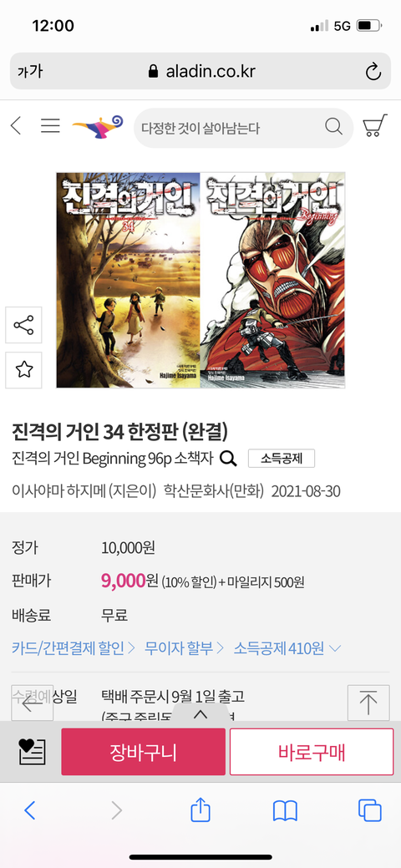Screen dimensions: 401x868
Task: Expand 소득공제 410원 dropdown
Action: click(287, 647)
